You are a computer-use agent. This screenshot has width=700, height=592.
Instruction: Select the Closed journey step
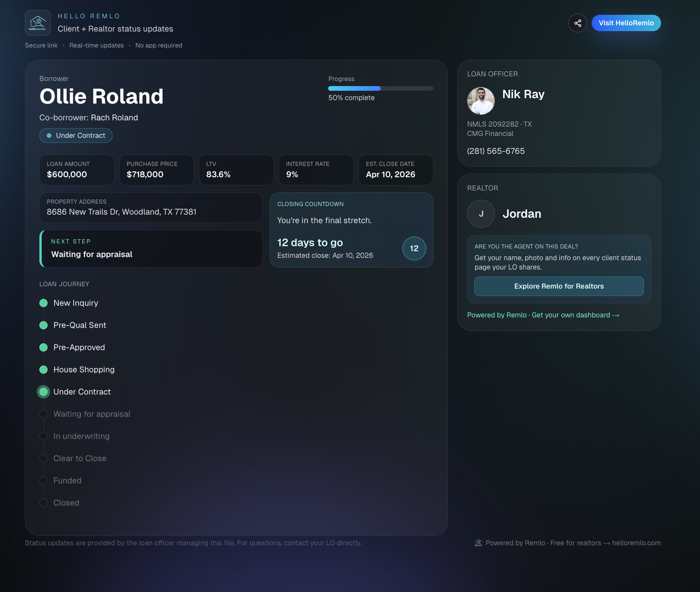pyautogui.click(x=66, y=503)
